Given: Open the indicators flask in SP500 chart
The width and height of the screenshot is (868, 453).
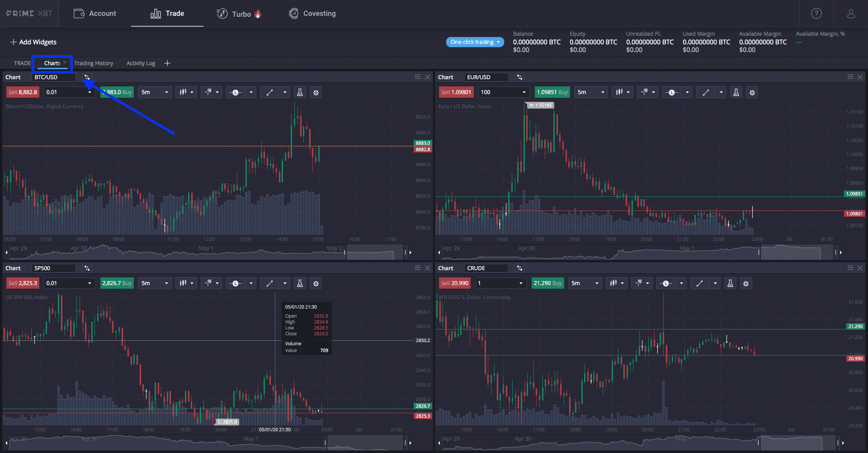Looking at the screenshot, I should [300, 283].
